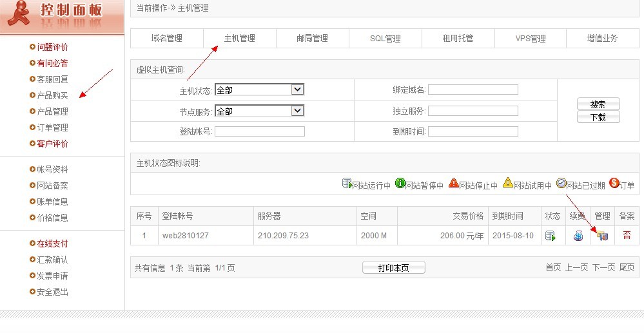Open 价格信息 in the sidebar

53,218
